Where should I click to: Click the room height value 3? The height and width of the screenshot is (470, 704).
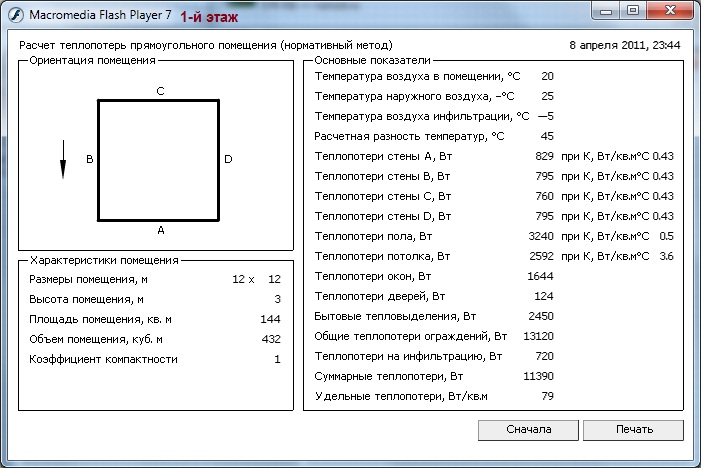pos(277,299)
